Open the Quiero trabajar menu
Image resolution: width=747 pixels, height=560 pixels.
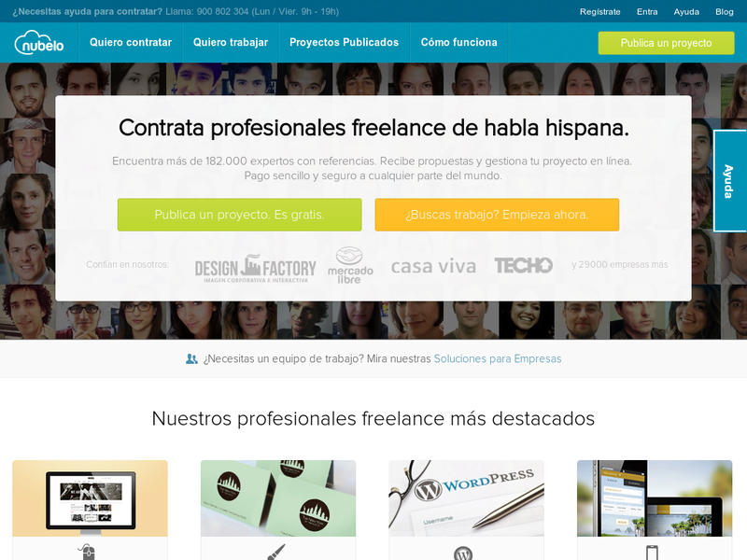pyautogui.click(x=231, y=42)
